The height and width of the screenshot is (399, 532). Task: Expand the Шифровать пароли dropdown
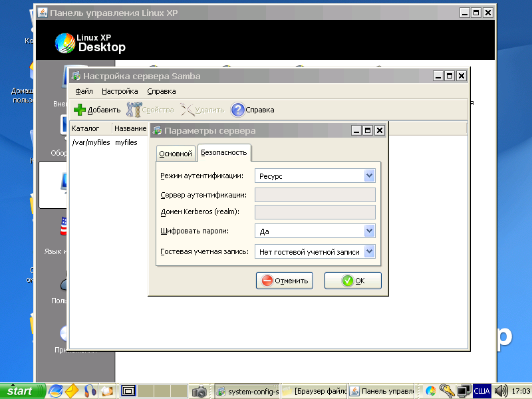369,231
